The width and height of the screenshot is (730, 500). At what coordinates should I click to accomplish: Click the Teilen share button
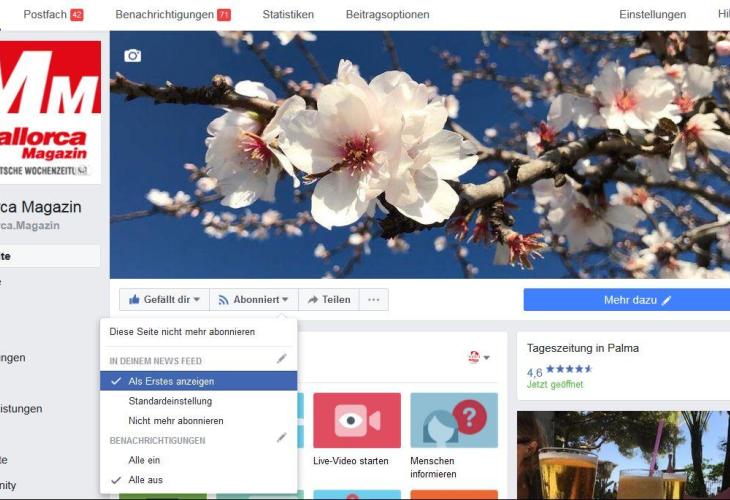coord(328,300)
